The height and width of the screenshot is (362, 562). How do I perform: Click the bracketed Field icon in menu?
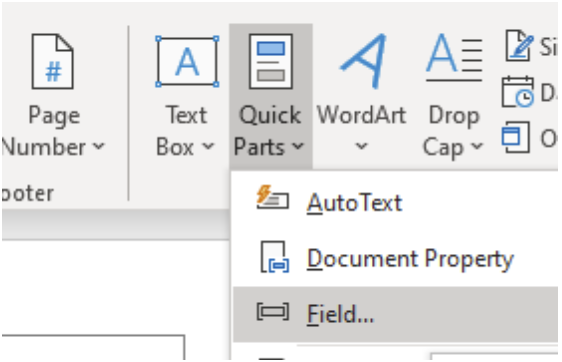[272, 312]
